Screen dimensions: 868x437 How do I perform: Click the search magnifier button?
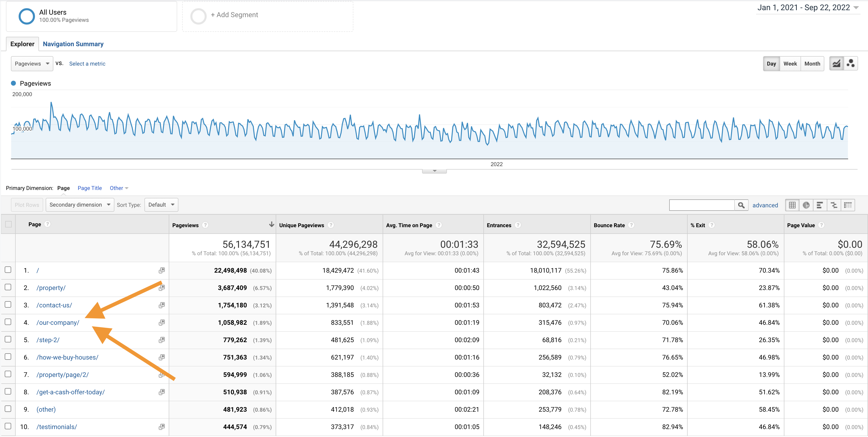click(741, 205)
